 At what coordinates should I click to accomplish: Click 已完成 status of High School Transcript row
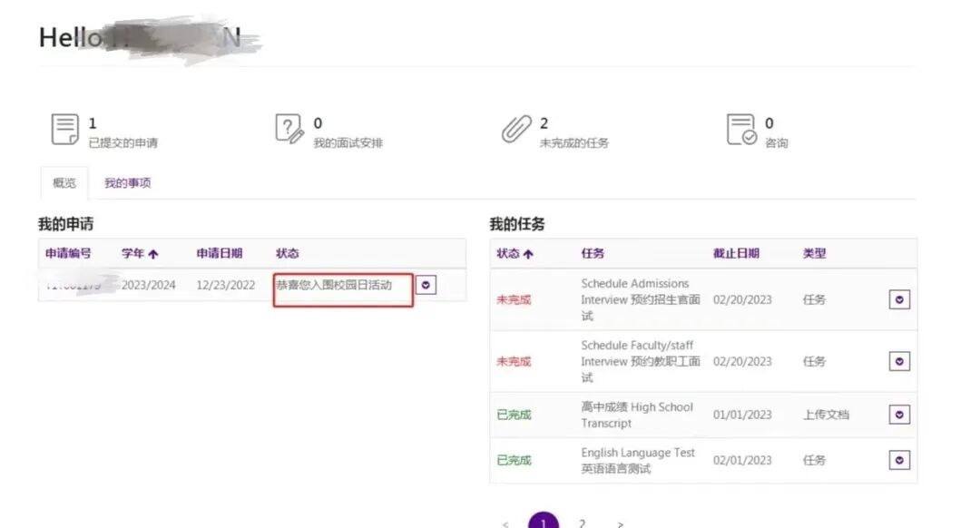pyautogui.click(x=514, y=415)
